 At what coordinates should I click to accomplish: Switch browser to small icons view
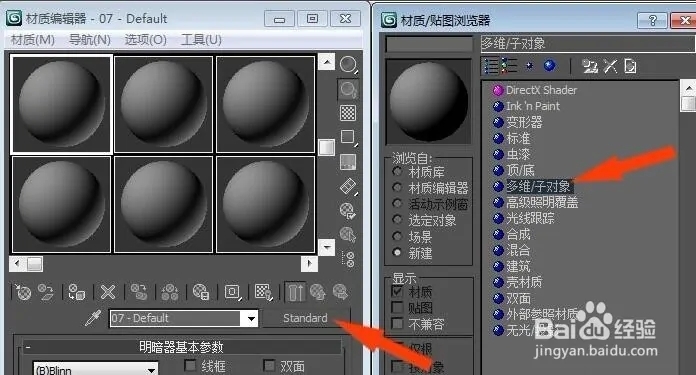pos(529,66)
